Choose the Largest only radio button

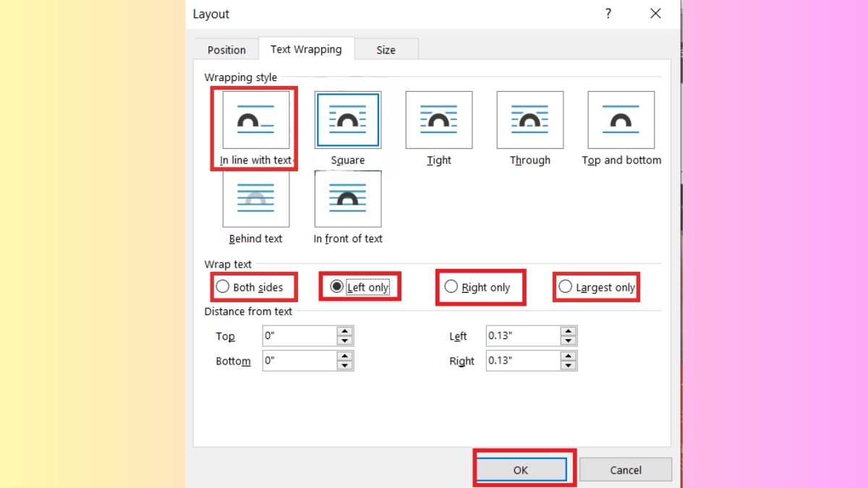click(x=566, y=287)
